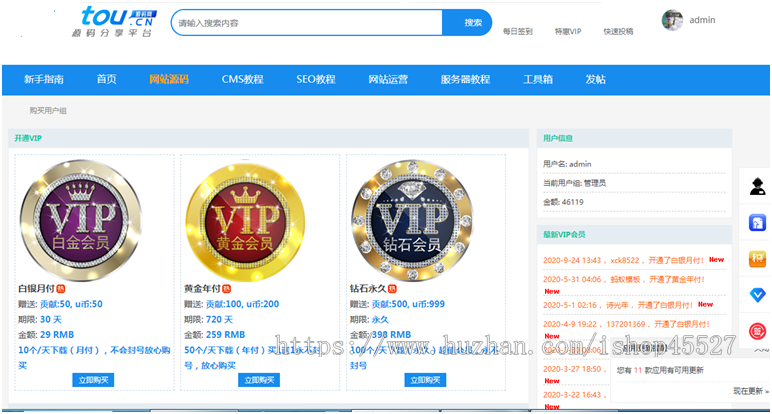Viewport: 772px width, 414px height.
Task: Open the 特惠VIP link
Action: pyautogui.click(x=568, y=32)
